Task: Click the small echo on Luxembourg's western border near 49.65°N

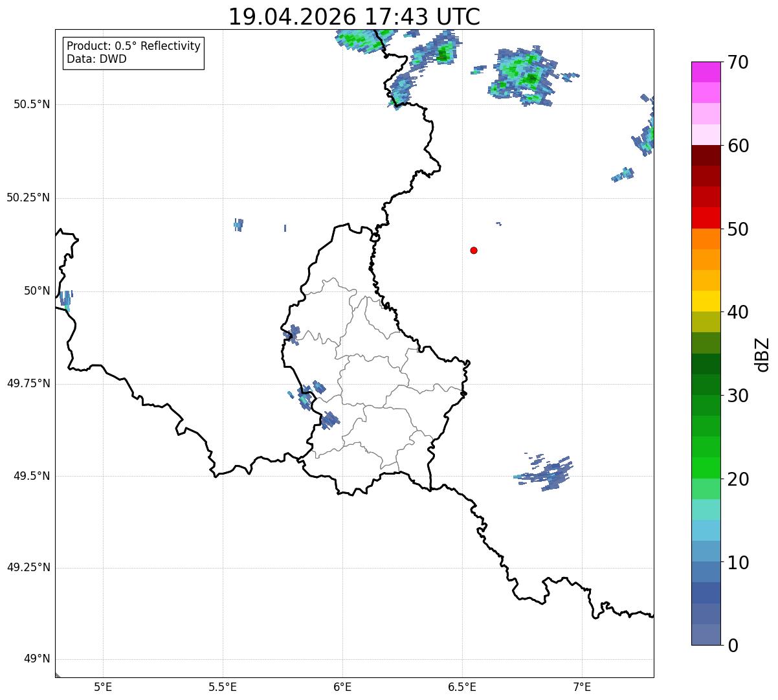Action: point(329,420)
